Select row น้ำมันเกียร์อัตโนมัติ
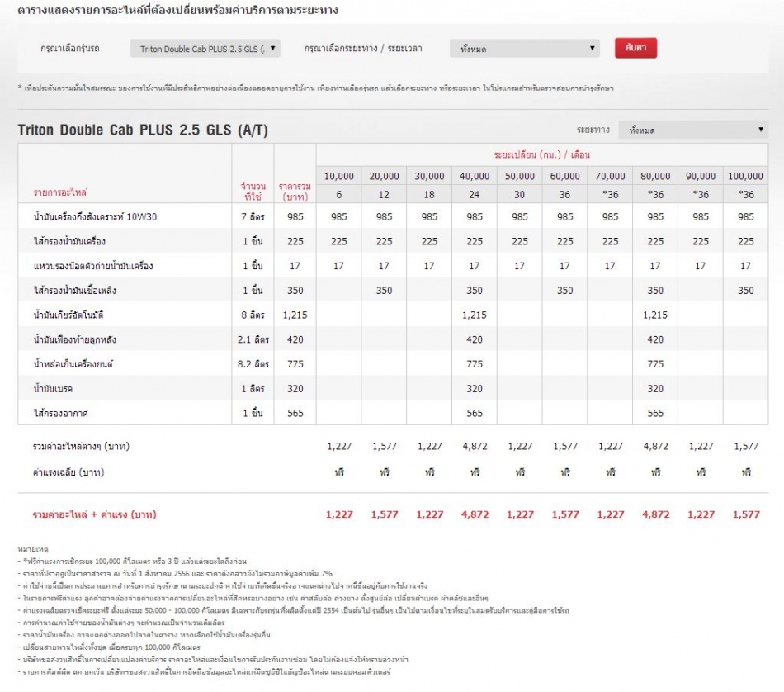Screen dimensions: 784x692 tap(393, 315)
